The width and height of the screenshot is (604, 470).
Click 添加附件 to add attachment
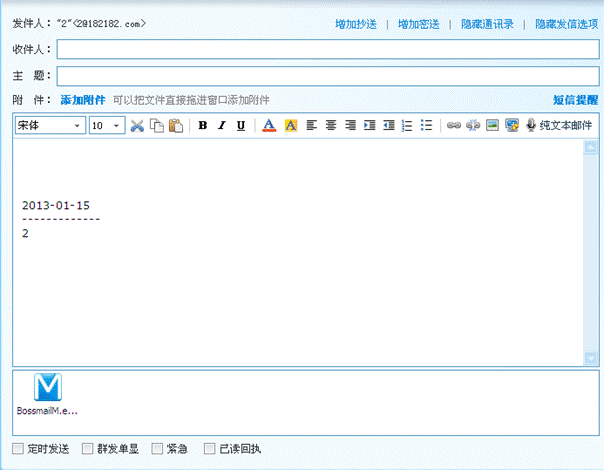[82, 100]
